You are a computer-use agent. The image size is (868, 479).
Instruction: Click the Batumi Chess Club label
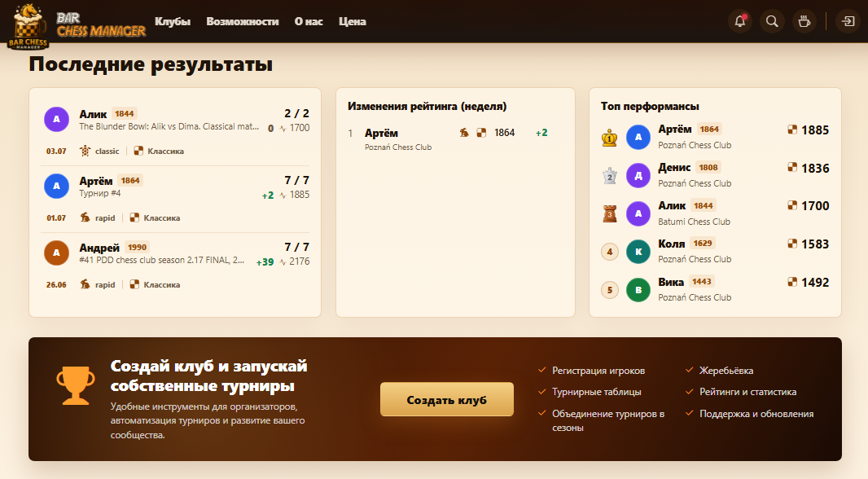pyautogui.click(x=695, y=222)
